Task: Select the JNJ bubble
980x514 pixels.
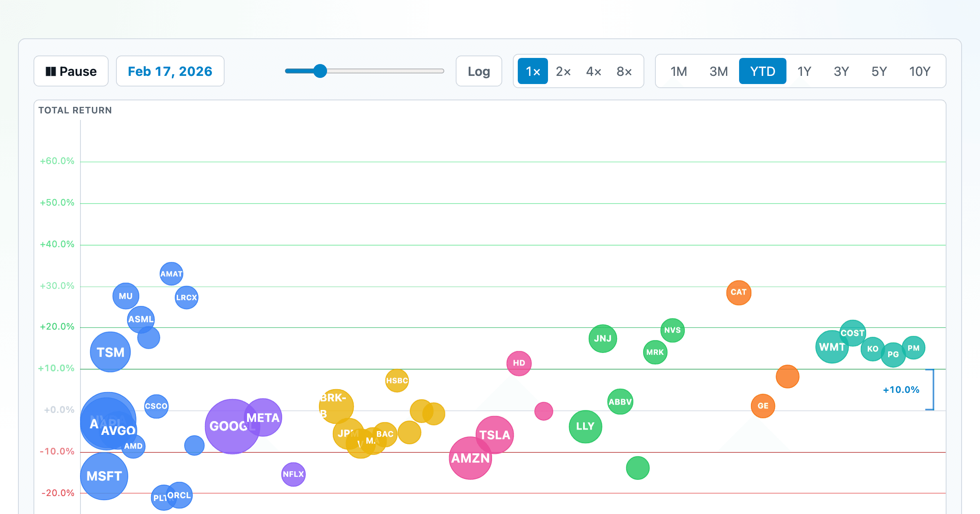Action: pos(603,339)
